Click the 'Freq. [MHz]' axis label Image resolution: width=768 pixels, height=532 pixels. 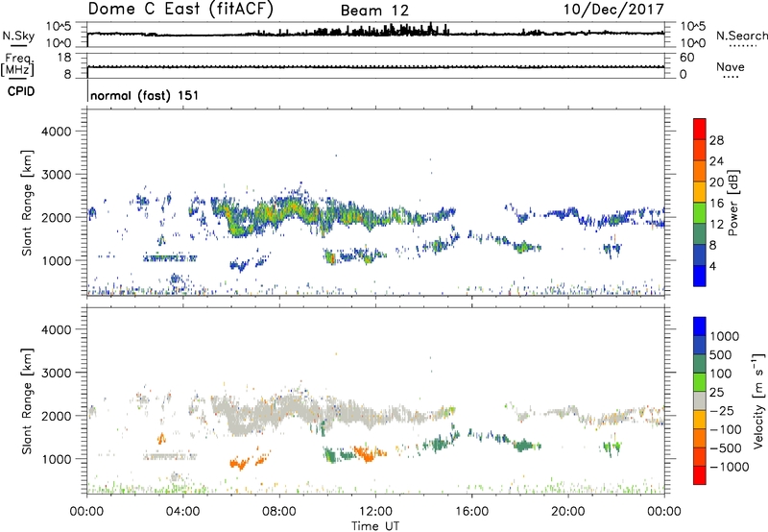click(x=18, y=64)
